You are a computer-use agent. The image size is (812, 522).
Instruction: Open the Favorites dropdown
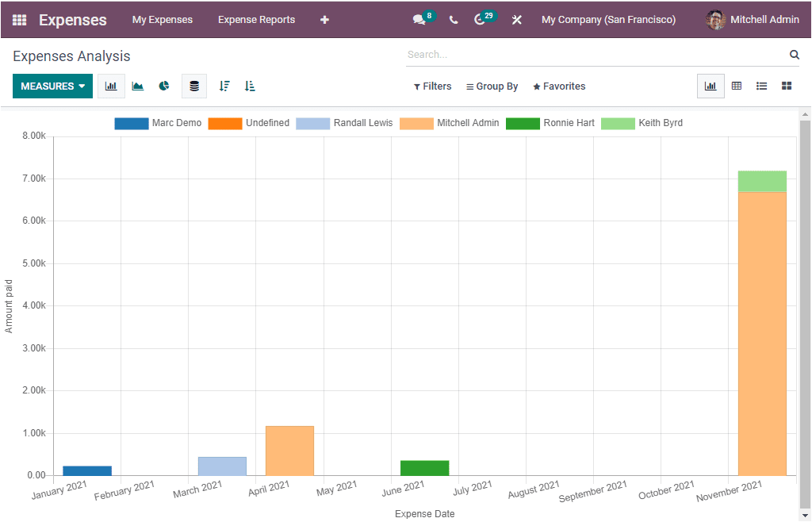[559, 86]
